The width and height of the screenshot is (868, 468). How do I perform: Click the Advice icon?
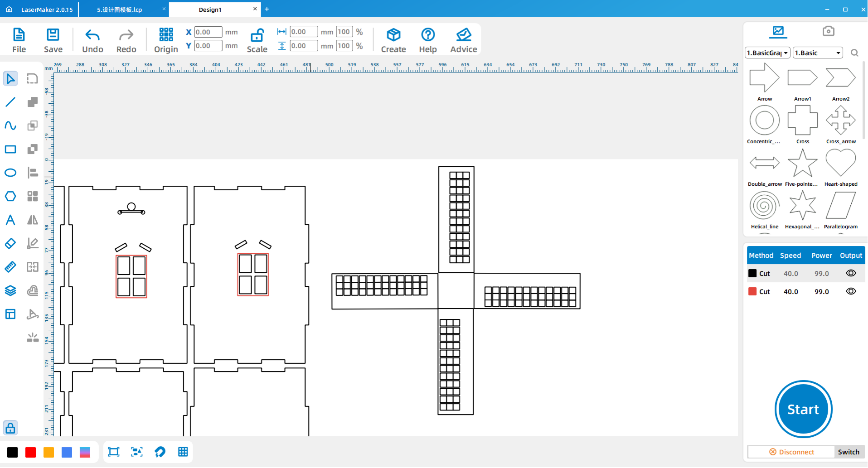464,35
